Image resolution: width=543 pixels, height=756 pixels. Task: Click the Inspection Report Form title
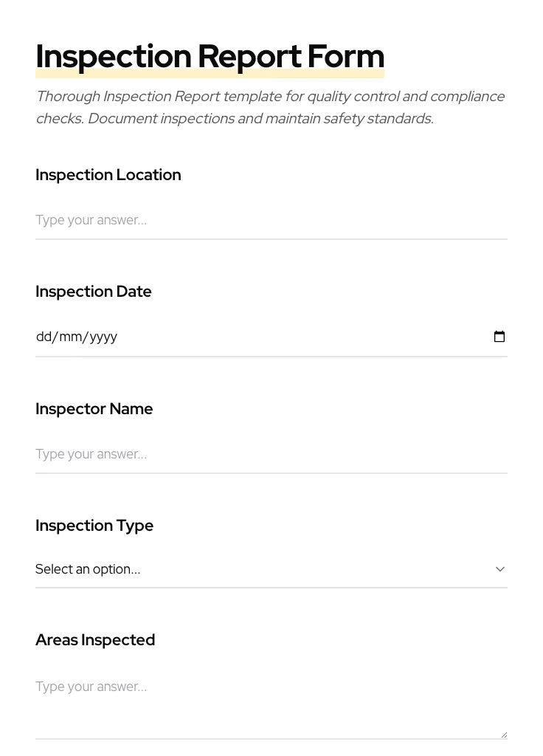coord(210,56)
